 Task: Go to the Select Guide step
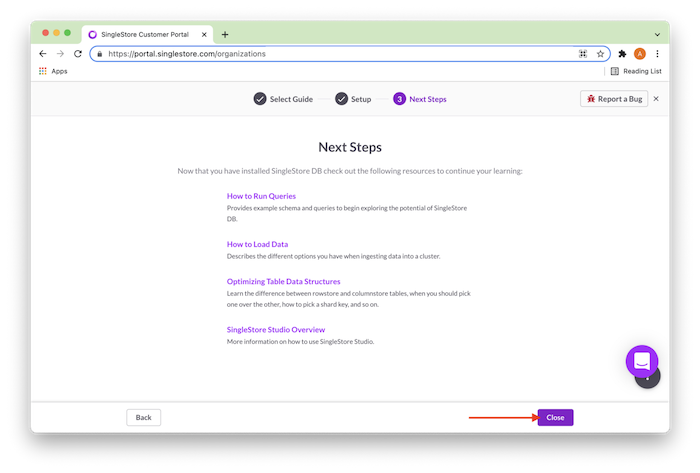click(283, 99)
